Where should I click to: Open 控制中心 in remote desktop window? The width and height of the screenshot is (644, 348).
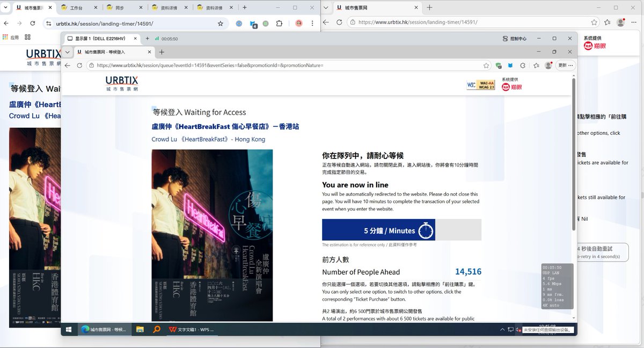point(515,39)
